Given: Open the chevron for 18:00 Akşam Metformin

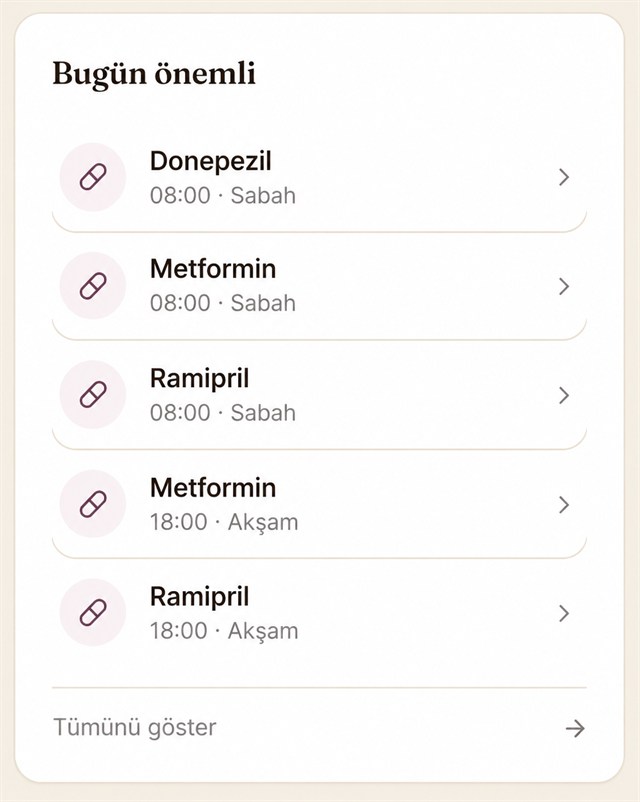Looking at the screenshot, I should (x=564, y=505).
